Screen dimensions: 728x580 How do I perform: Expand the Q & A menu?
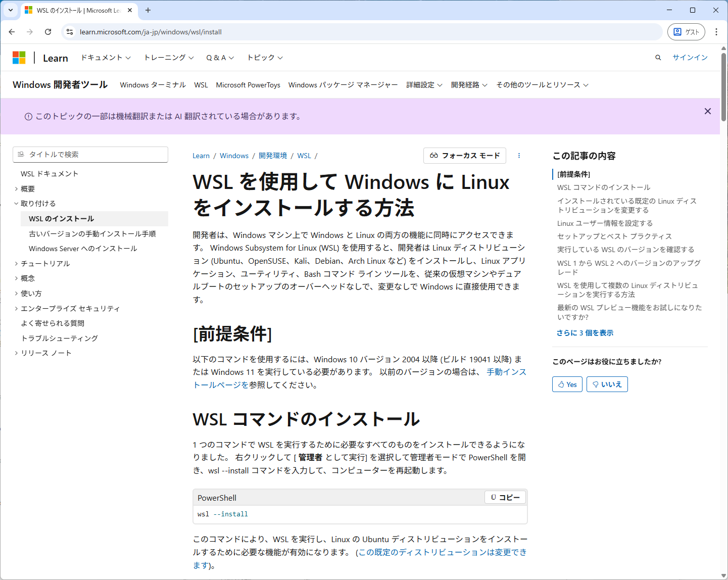(x=220, y=58)
